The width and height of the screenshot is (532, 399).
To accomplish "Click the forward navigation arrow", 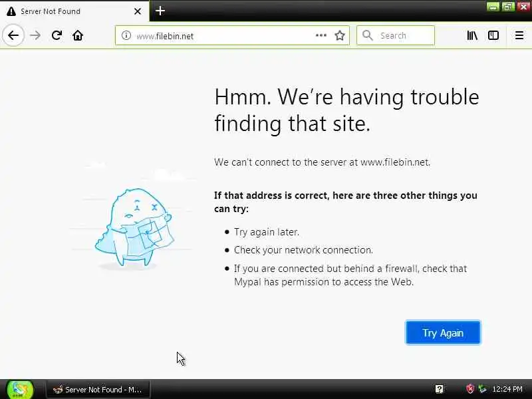I will pyautogui.click(x=35, y=35).
